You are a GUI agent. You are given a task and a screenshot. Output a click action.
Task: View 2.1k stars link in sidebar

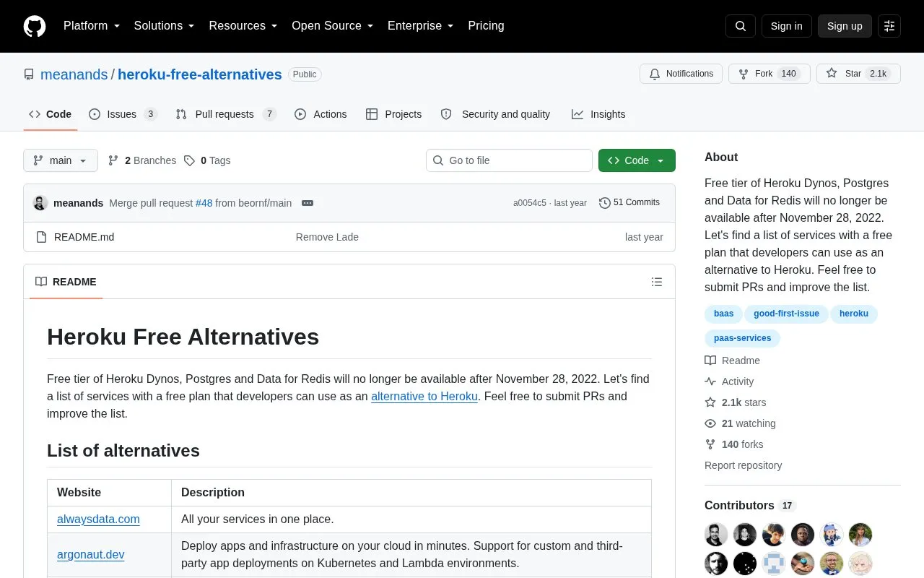[736, 402]
